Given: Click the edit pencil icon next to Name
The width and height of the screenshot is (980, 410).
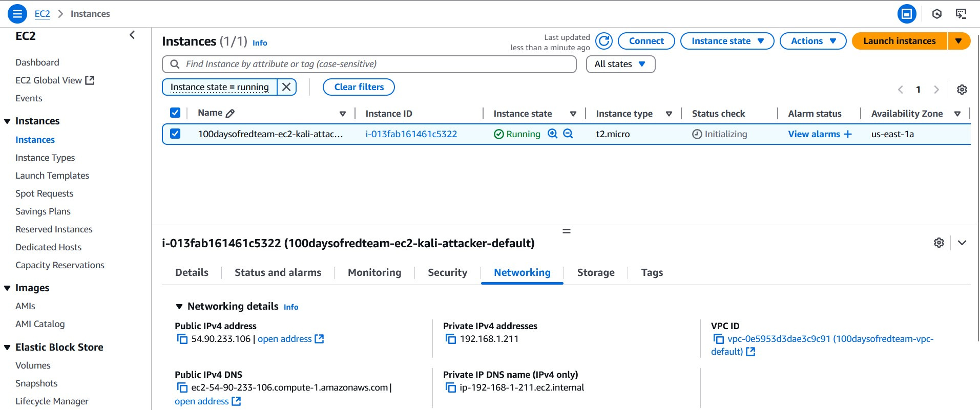Looking at the screenshot, I should (x=230, y=113).
